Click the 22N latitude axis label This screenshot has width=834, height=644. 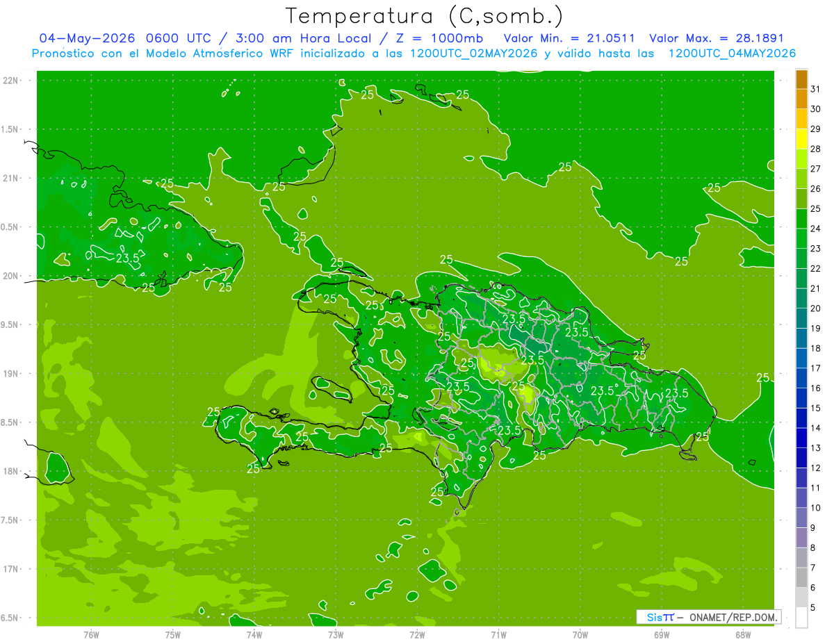[x=13, y=81]
